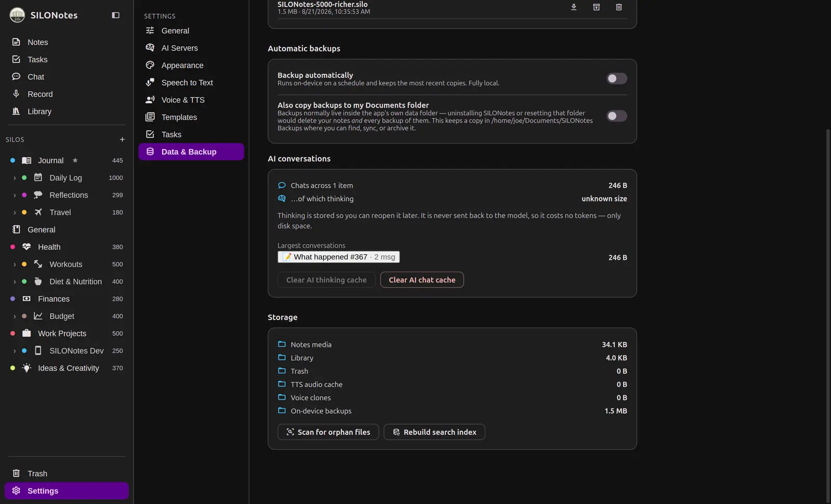Click the Notes media storage row label
This screenshot has height=504, width=831.
[x=311, y=345]
